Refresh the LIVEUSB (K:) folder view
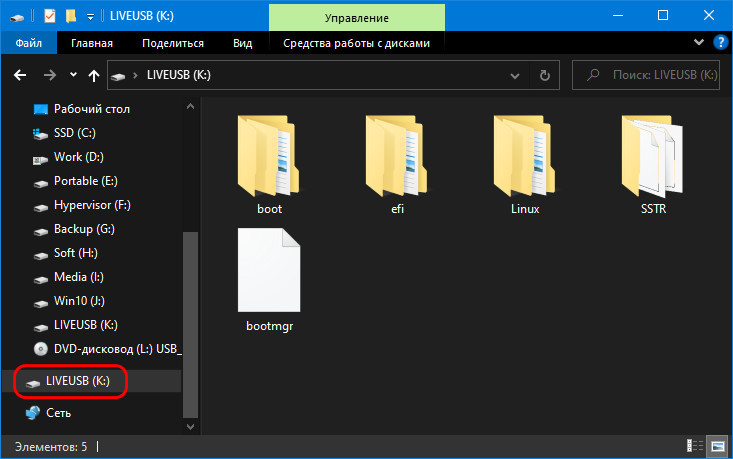733x459 pixels. click(x=545, y=75)
